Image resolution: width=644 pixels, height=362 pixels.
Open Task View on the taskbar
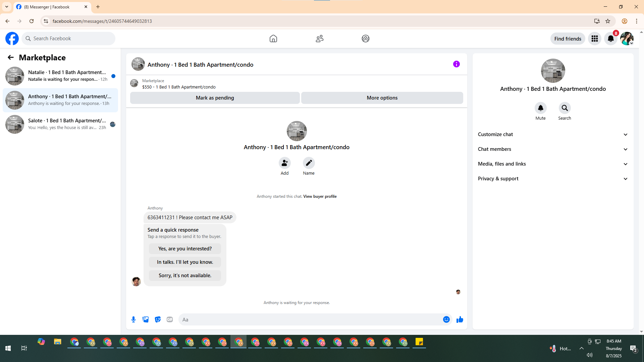click(24, 348)
